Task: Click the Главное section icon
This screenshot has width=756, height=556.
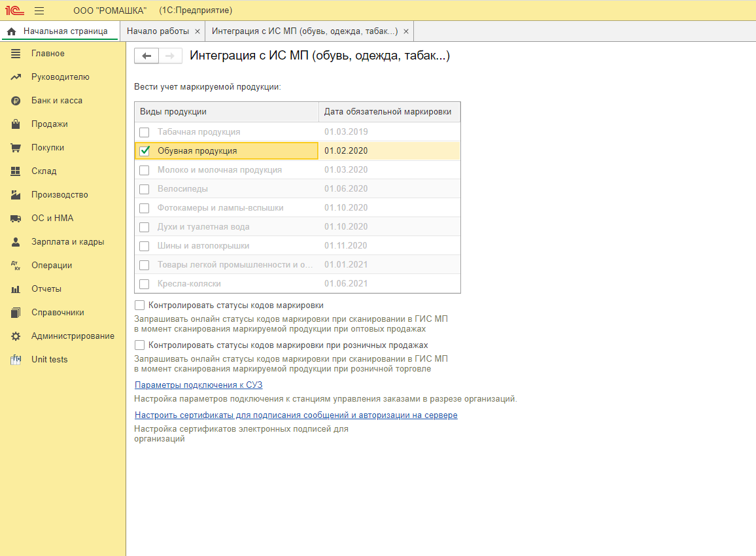Action: coord(16,54)
